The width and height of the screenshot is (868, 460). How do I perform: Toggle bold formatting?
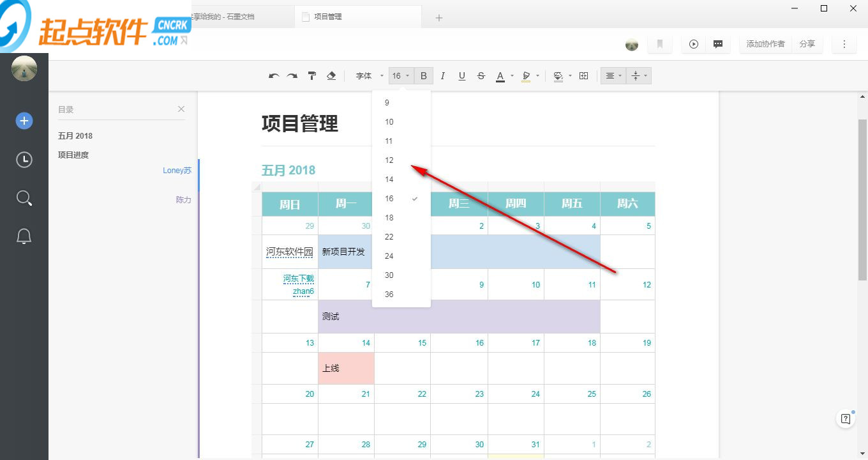(424, 76)
